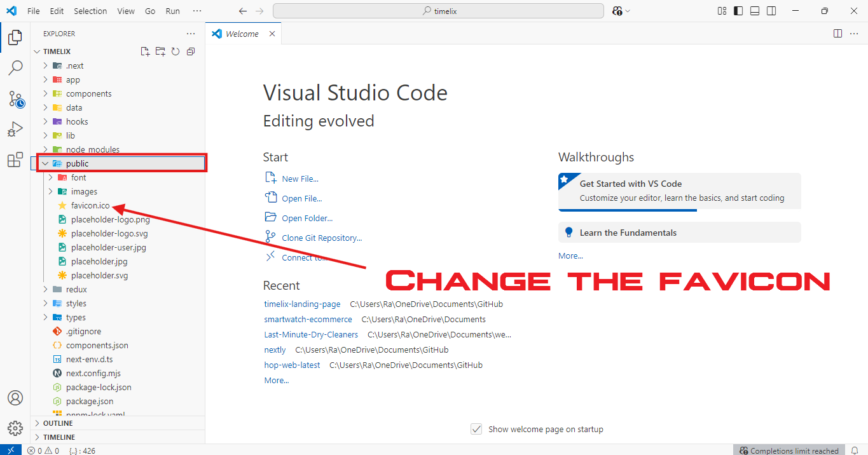Click New File... link
The width and height of the screenshot is (868, 455).
pos(300,179)
